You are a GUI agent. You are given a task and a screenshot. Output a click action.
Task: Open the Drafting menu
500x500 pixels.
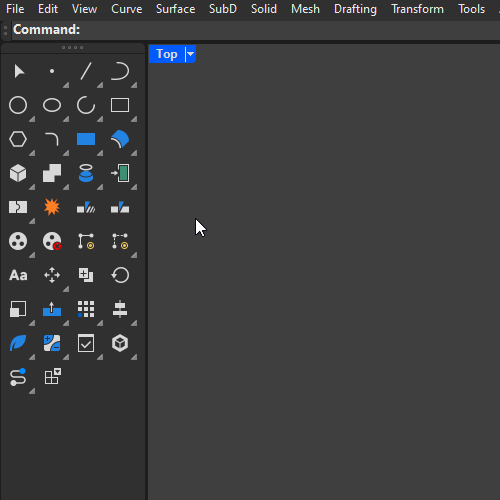coord(355,9)
